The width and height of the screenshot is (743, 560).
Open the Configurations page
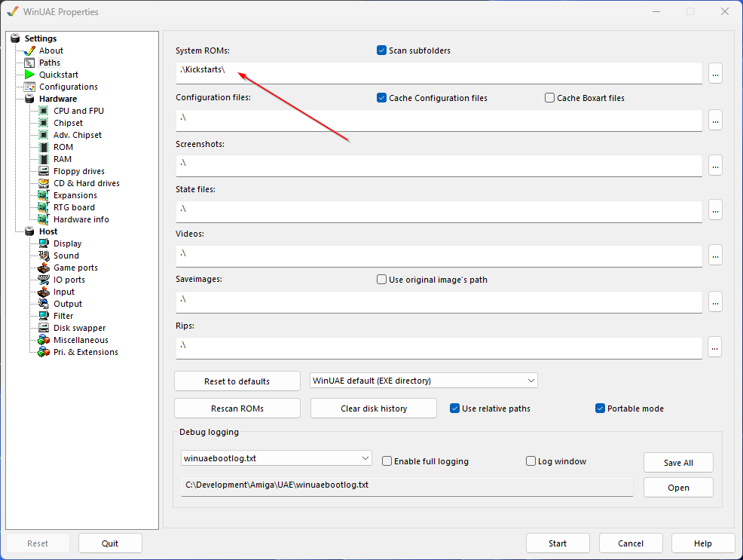click(69, 87)
